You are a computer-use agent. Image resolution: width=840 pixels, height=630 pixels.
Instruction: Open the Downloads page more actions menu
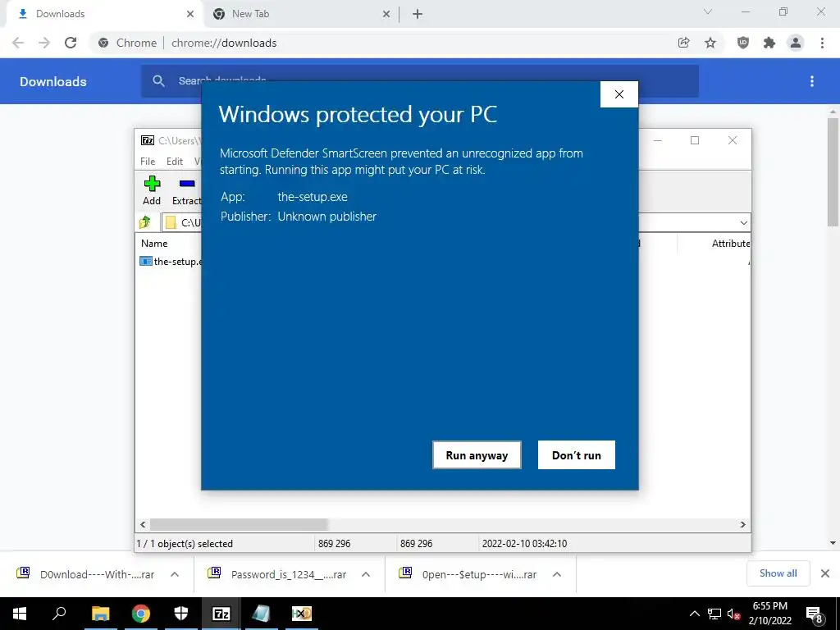812,81
